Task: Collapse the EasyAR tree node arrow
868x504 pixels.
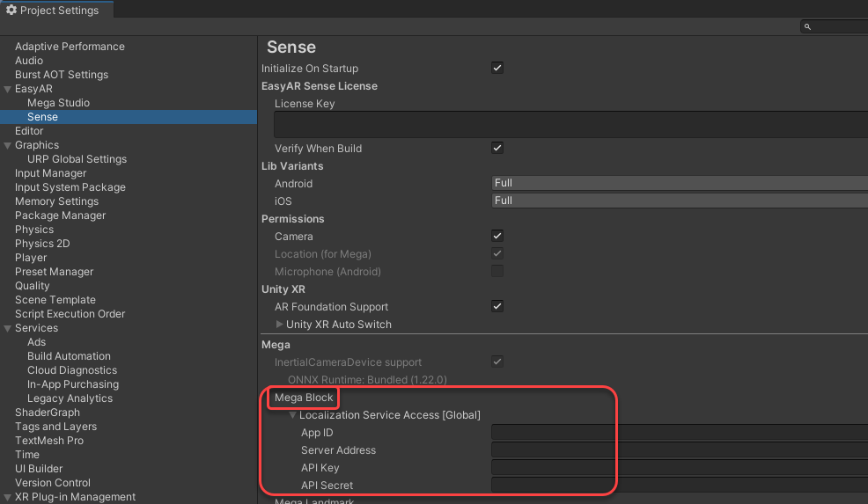Action: point(7,89)
